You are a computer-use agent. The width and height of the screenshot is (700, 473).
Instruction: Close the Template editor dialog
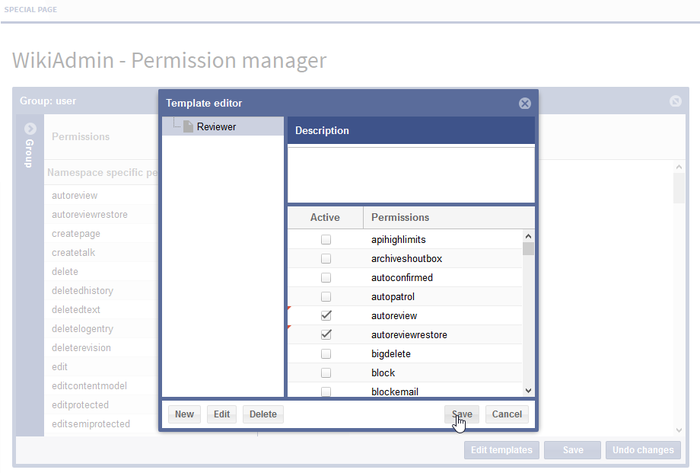pyautogui.click(x=524, y=103)
